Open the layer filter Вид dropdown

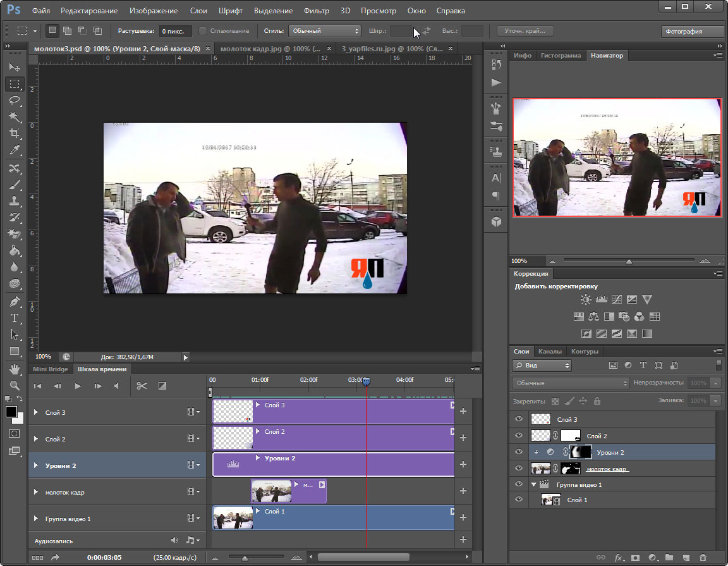tap(542, 366)
